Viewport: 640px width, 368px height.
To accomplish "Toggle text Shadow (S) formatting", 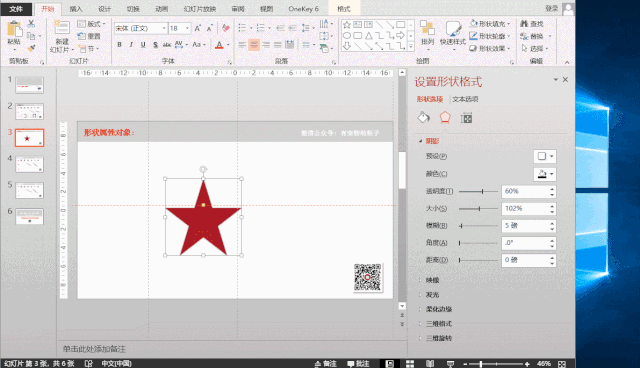I will (155, 44).
